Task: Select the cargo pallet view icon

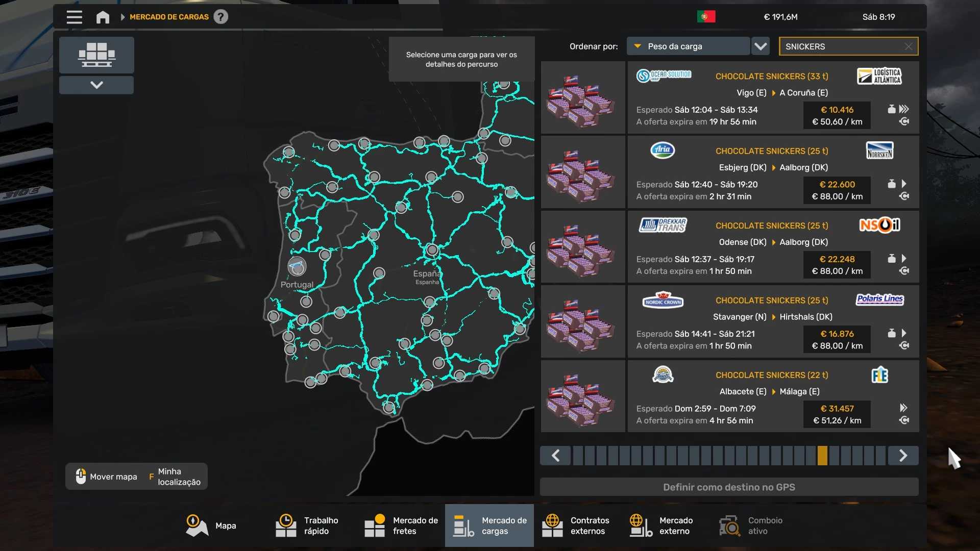Action: (96, 55)
